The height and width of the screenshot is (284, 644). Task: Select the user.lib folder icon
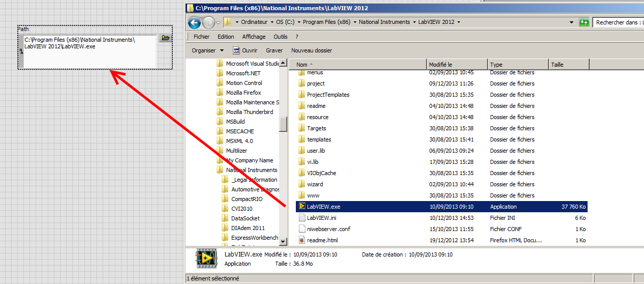(x=301, y=151)
